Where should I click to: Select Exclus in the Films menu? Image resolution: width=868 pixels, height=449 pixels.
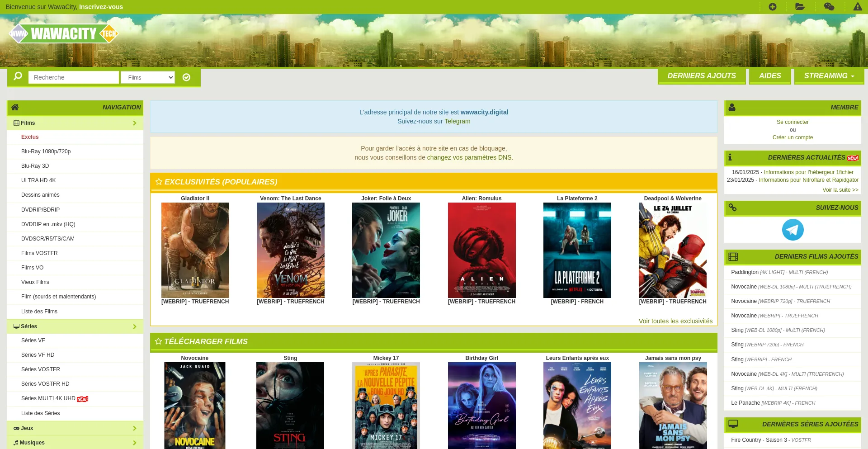30,137
